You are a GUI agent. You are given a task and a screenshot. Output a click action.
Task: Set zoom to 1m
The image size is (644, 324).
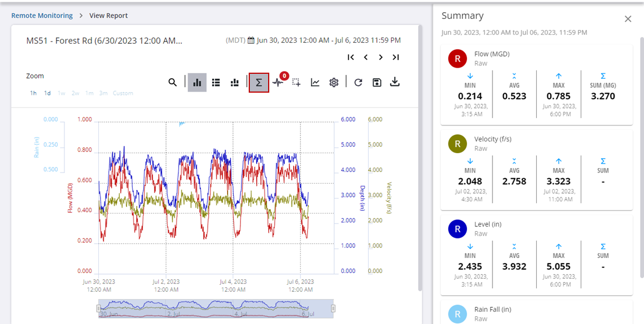pos(89,93)
